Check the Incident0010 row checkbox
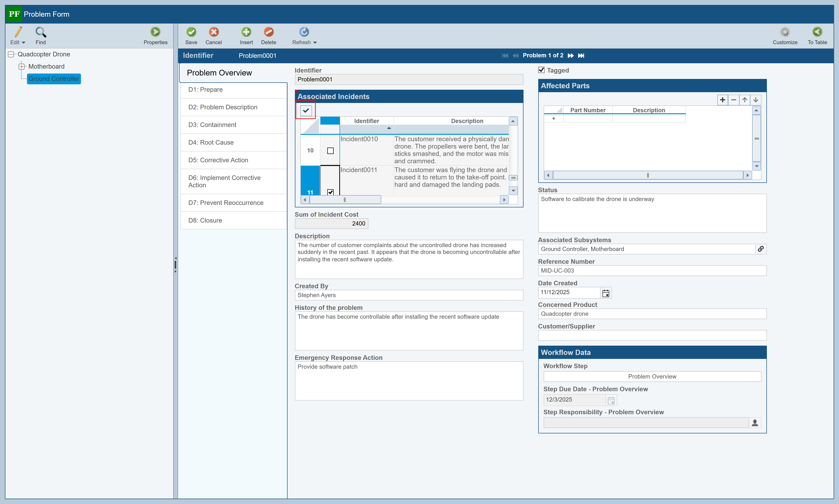The image size is (839, 504). (330, 151)
